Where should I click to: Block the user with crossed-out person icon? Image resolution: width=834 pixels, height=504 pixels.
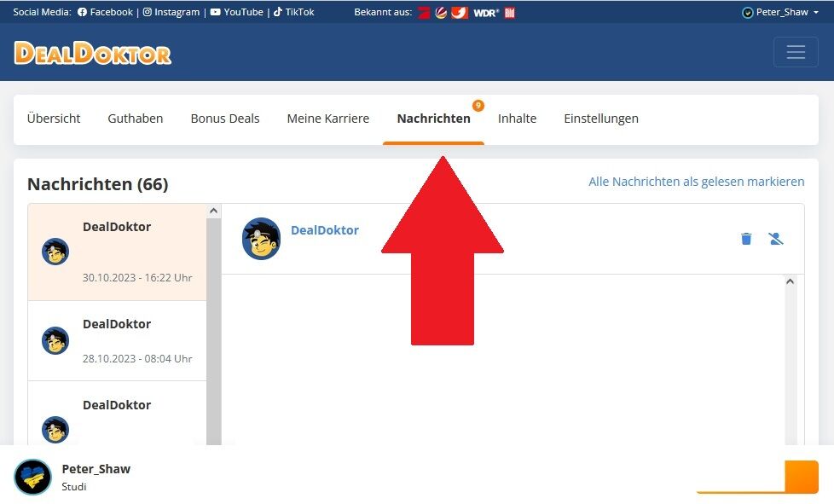(x=776, y=239)
